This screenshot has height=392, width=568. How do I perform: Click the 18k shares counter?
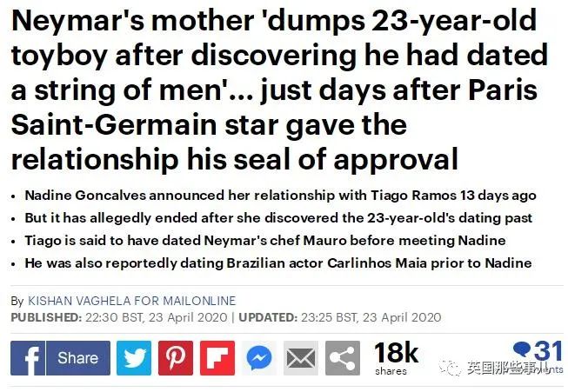tap(397, 357)
